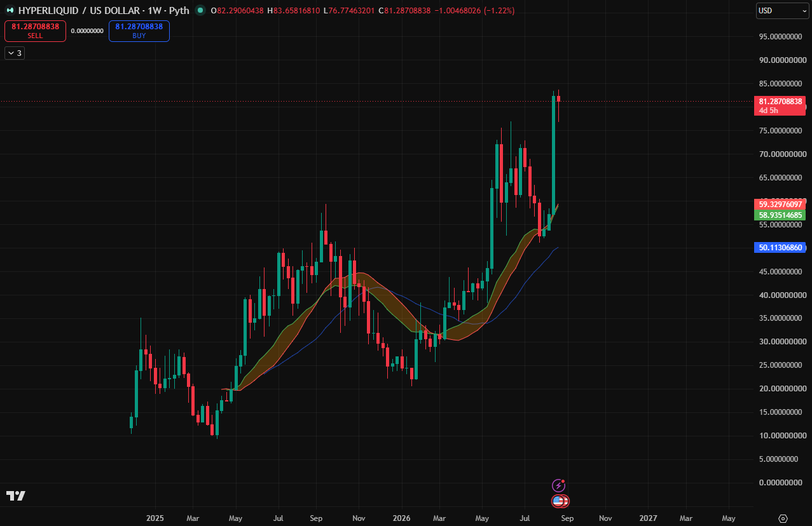Click the 15.00000000 price axis label
This screenshot has width=812, height=526.
pos(781,412)
